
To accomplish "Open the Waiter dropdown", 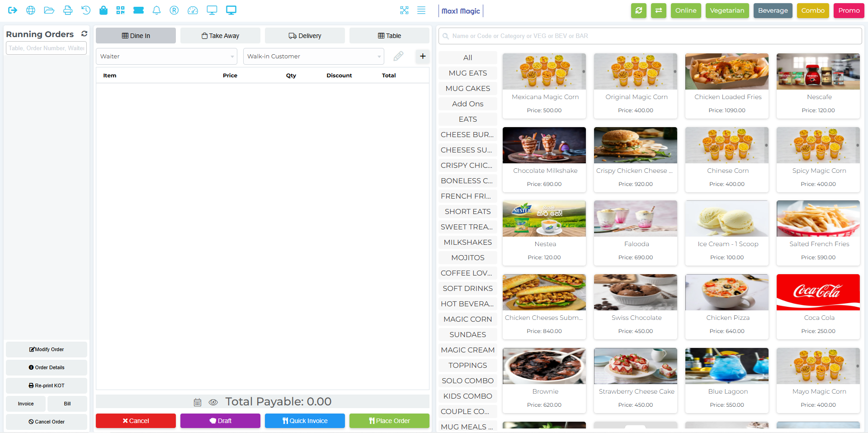I will tap(166, 57).
